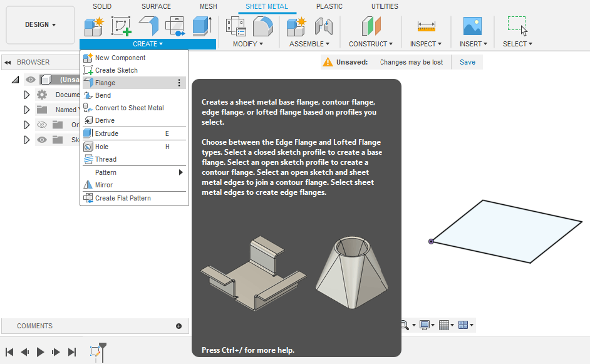The image size is (590, 364).
Task: Hide the Sketches folder using its eye icon
Action: coord(42,140)
